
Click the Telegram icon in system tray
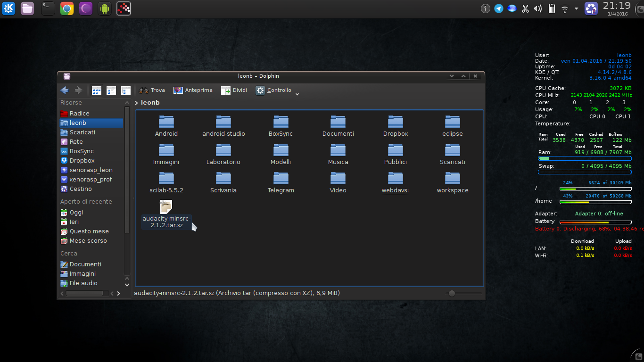(x=499, y=8)
